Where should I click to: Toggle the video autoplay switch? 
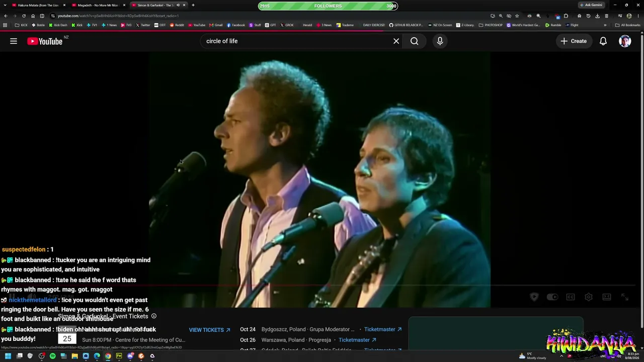(x=552, y=297)
